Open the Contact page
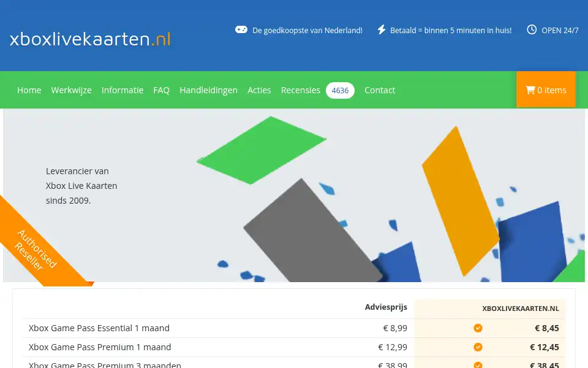588x368 pixels. (x=380, y=90)
